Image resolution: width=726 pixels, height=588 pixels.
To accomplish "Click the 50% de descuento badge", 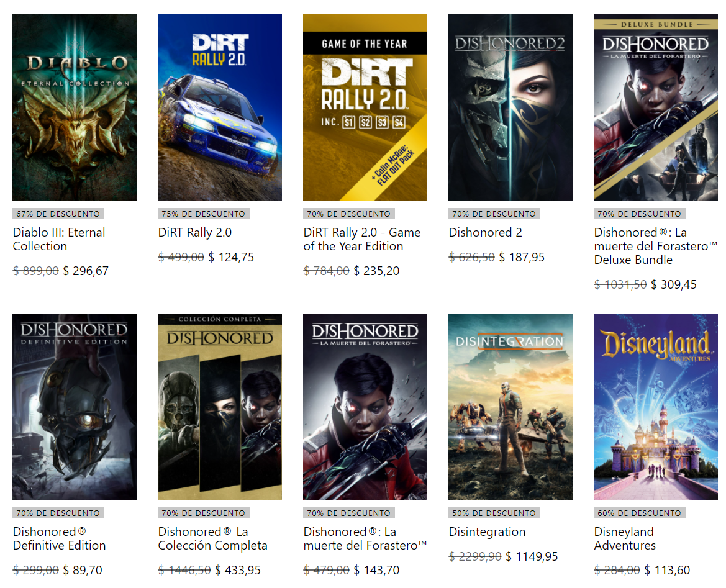I will [x=494, y=513].
